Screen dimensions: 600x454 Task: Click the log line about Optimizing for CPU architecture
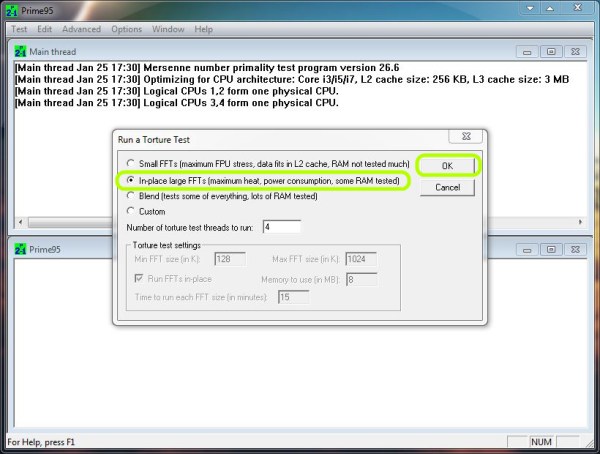point(292,79)
